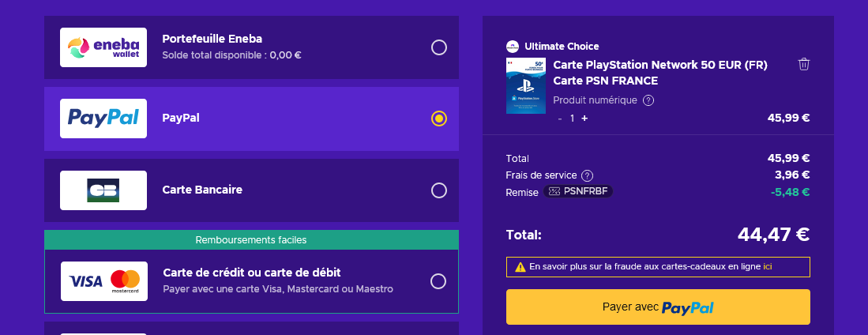
Task: Choose Carte Bancaire radio option
Action: click(x=439, y=190)
